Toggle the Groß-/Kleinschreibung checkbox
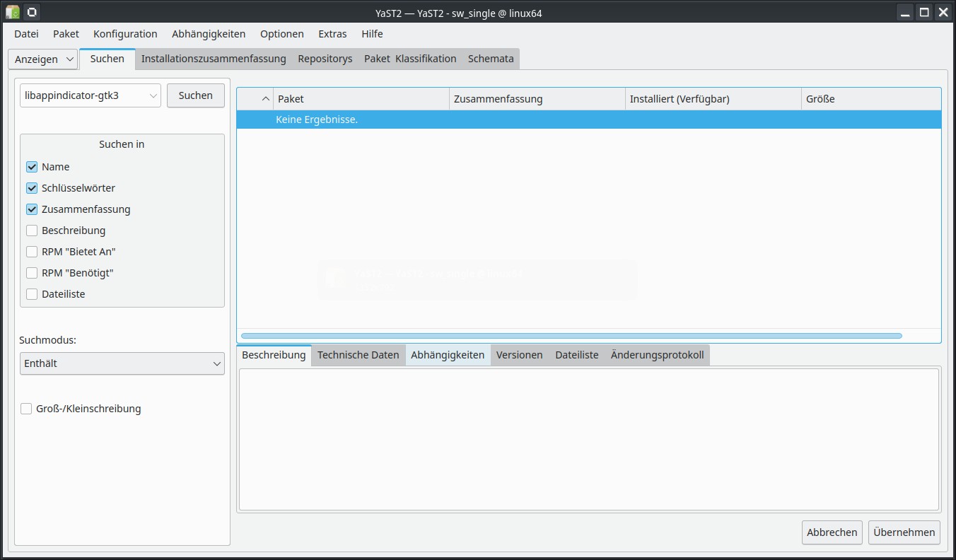This screenshot has height=560, width=956. [x=26, y=409]
